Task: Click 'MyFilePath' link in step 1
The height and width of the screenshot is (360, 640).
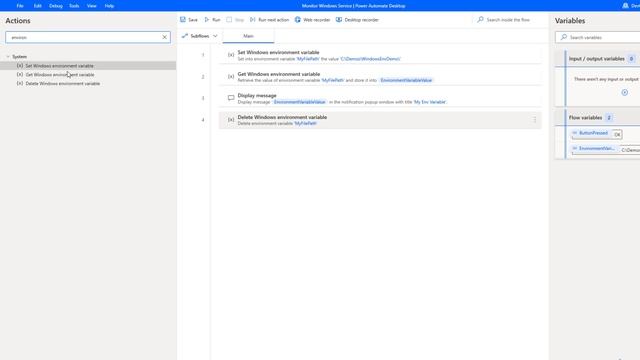Action: pyautogui.click(x=308, y=59)
